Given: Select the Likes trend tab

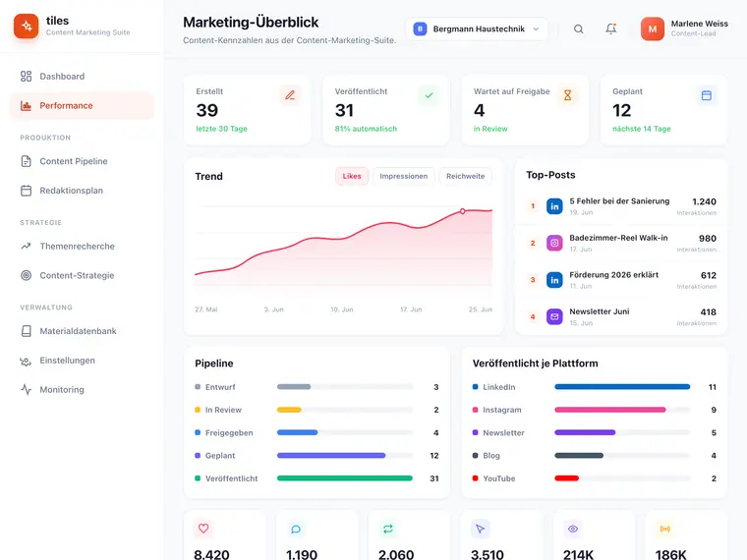Looking at the screenshot, I should click(x=352, y=176).
